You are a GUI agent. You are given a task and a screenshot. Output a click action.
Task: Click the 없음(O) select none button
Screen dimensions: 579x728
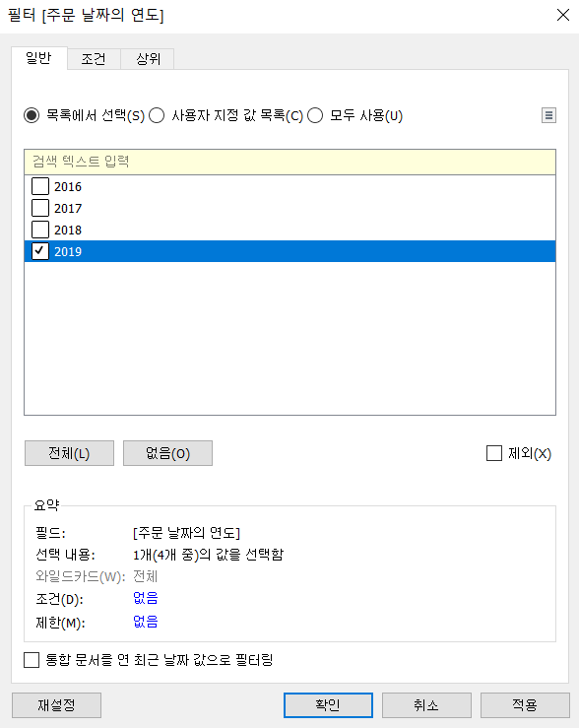pos(167,453)
